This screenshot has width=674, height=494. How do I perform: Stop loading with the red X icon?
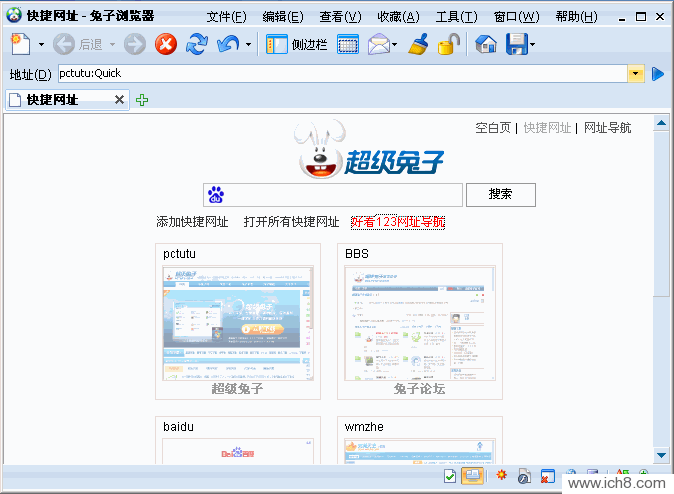(x=166, y=44)
